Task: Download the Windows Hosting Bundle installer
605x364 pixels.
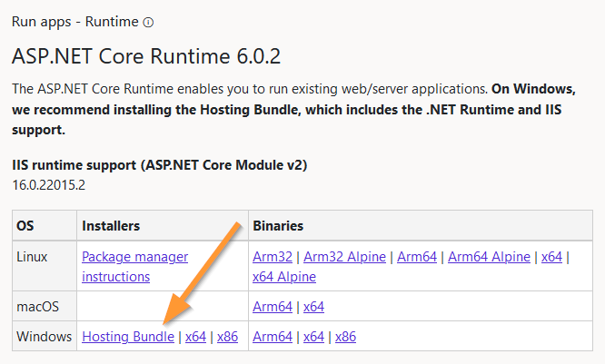Action: pos(128,337)
